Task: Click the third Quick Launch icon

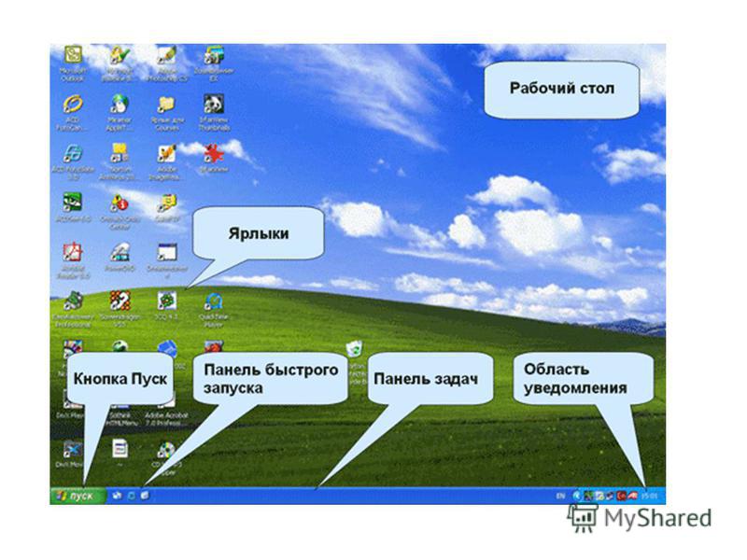Action: tap(145, 496)
